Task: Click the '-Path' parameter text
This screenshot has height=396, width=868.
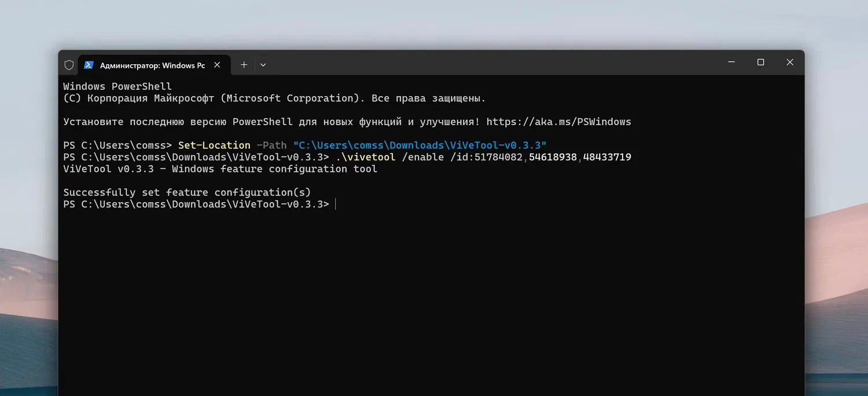Action: pos(271,145)
